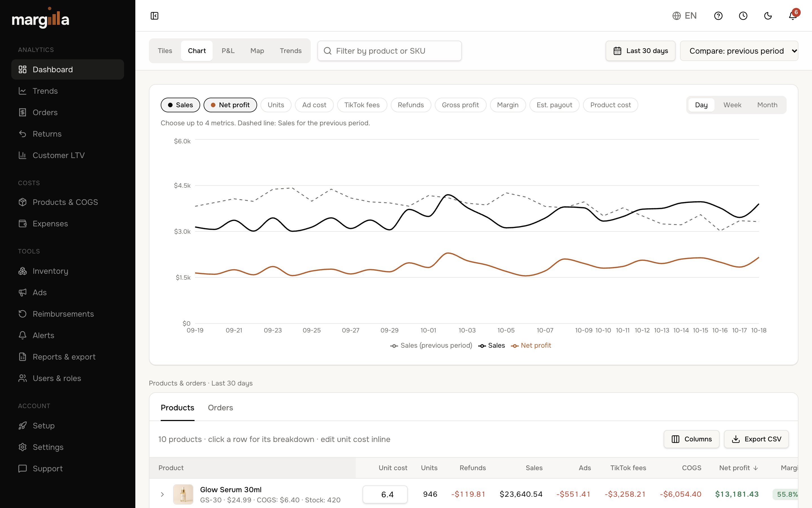Image resolution: width=812 pixels, height=508 pixels.
Task: Focus the Filter by product or SKU field
Action: pyautogui.click(x=389, y=51)
